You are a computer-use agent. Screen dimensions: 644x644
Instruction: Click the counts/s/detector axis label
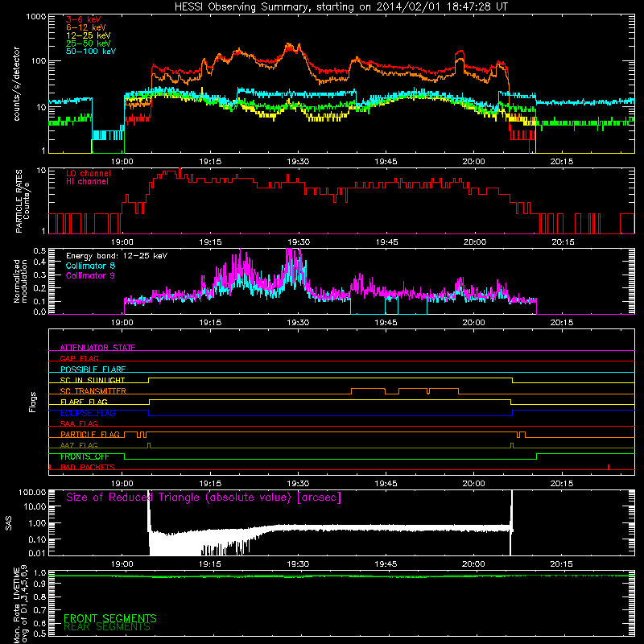(x=17, y=84)
